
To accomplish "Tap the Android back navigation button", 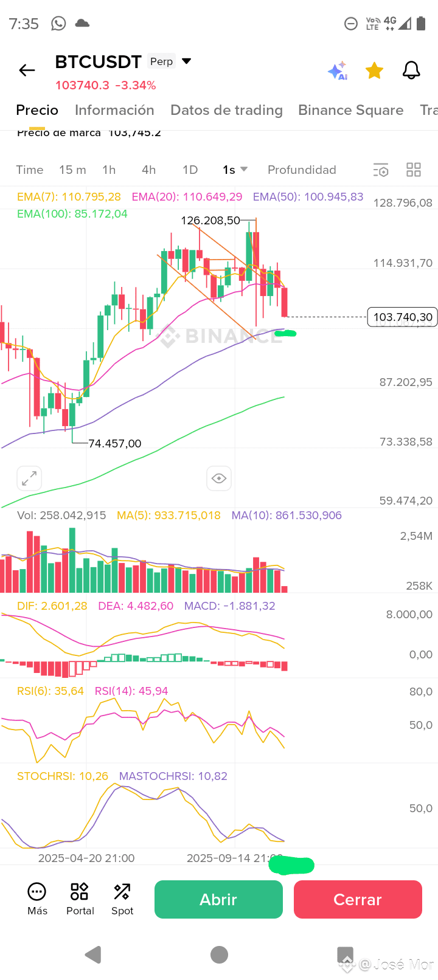I will (x=93, y=954).
